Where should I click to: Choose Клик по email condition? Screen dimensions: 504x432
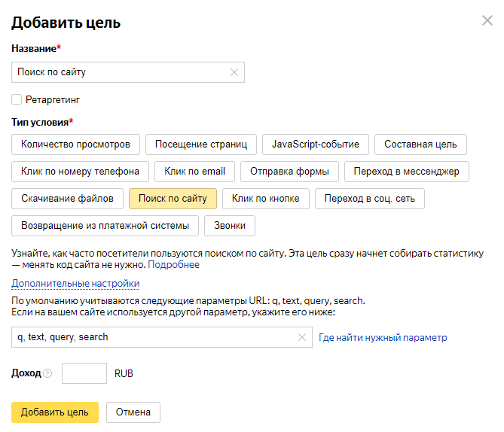coord(194,172)
